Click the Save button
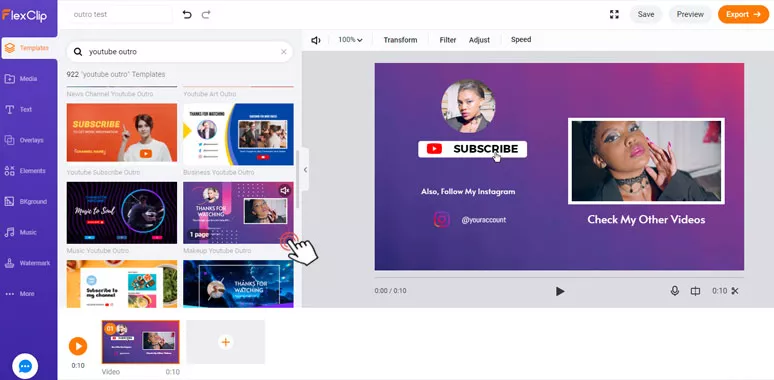774x380 pixels. tap(646, 14)
